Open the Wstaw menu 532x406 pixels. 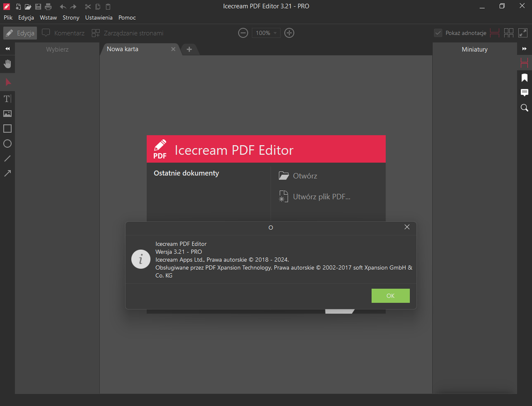(x=48, y=18)
